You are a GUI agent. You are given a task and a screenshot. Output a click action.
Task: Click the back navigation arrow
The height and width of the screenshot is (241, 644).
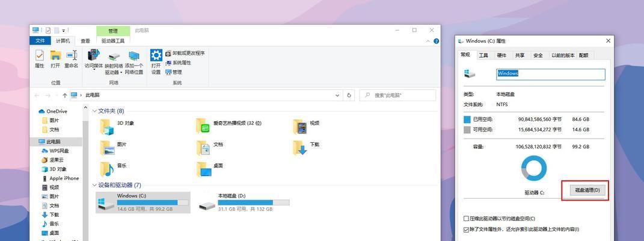pyautogui.click(x=37, y=95)
